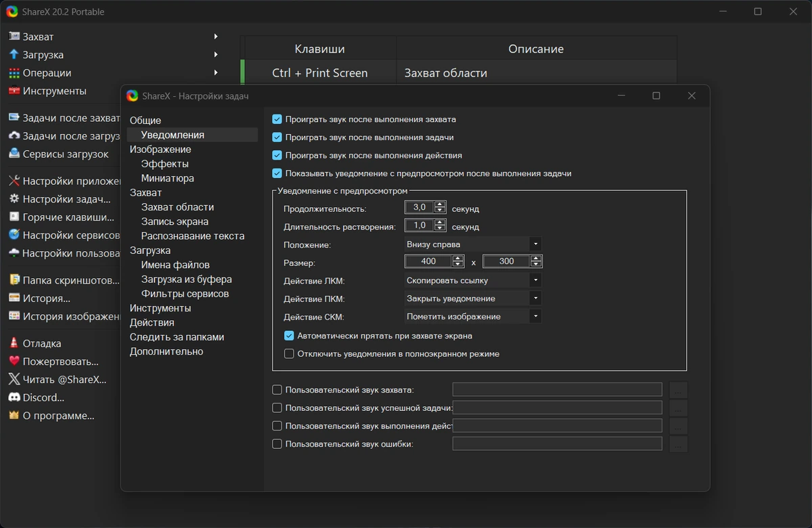Click Клавиши column header in main window
This screenshot has width=812, height=528.
tap(320, 49)
